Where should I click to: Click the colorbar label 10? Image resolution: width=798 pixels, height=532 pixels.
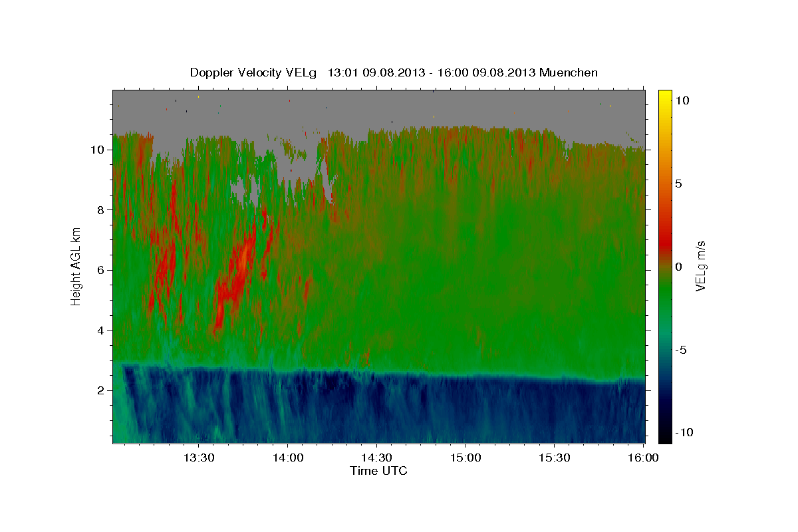682,100
